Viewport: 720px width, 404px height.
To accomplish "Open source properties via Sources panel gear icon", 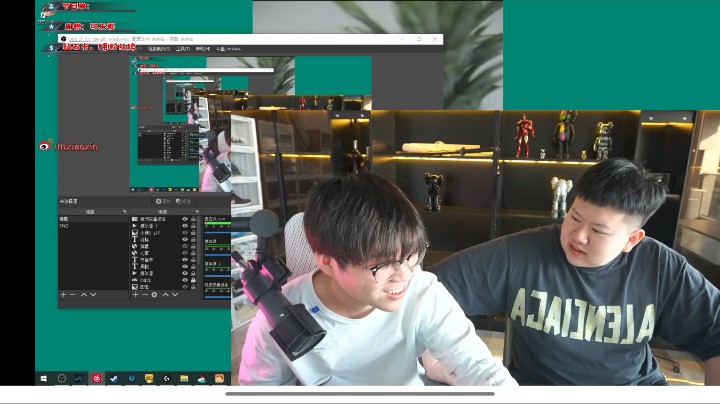I will tap(154, 294).
